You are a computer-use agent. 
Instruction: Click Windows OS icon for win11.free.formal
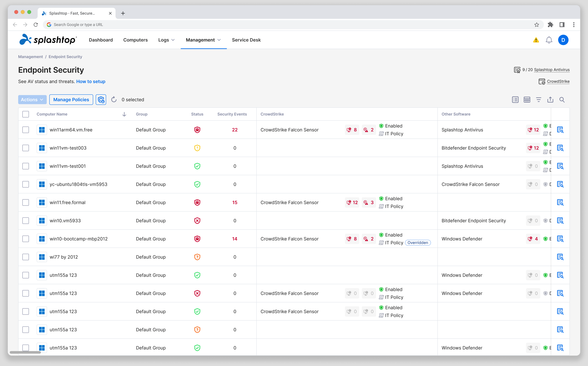pos(42,202)
